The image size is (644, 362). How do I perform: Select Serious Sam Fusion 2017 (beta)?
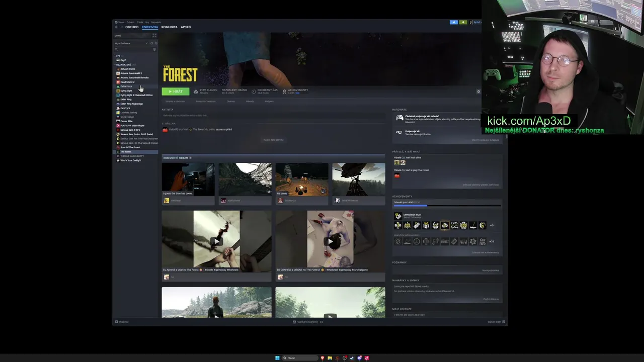tap(136, 134)
